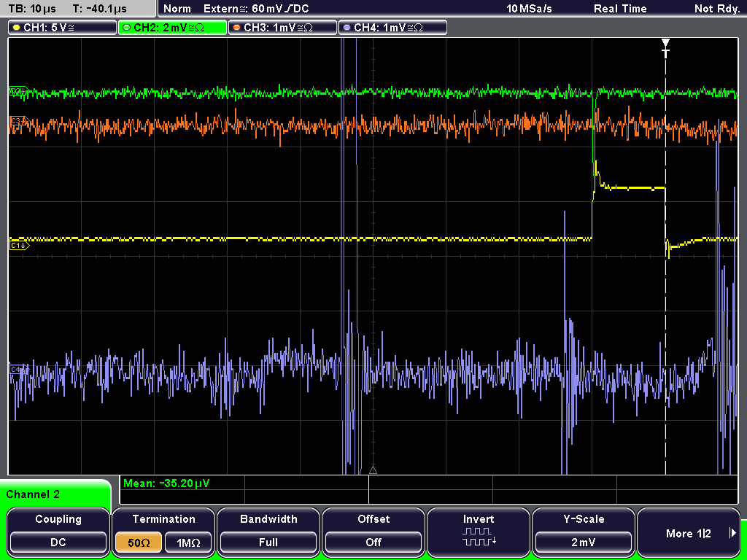The height and width of the screenshot is (560, 747).
Task: Click the Real Time acquisition label
Action: click(620, 9)
